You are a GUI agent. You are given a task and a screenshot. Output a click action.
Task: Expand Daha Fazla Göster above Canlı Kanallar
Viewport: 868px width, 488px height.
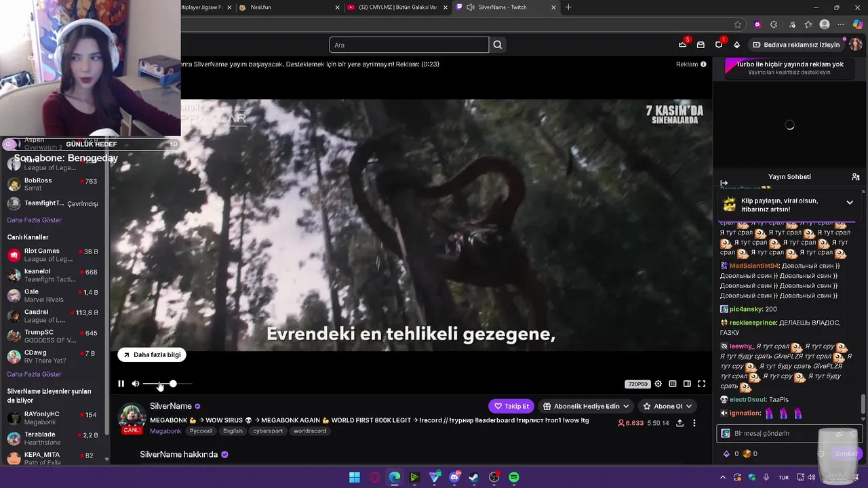[x=34, y=220]
